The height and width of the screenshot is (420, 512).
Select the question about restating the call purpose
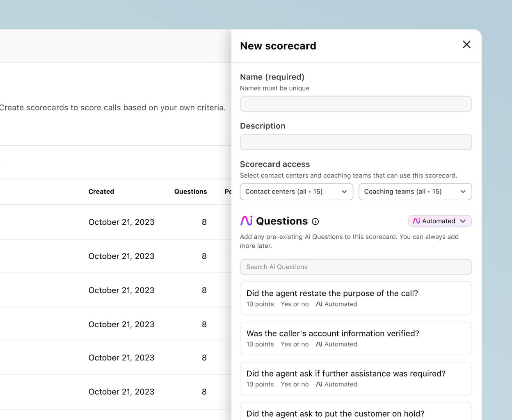[356, 298]
